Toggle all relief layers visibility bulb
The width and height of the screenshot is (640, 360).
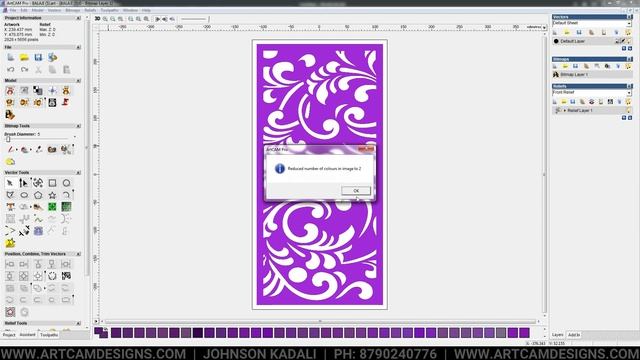628,102
